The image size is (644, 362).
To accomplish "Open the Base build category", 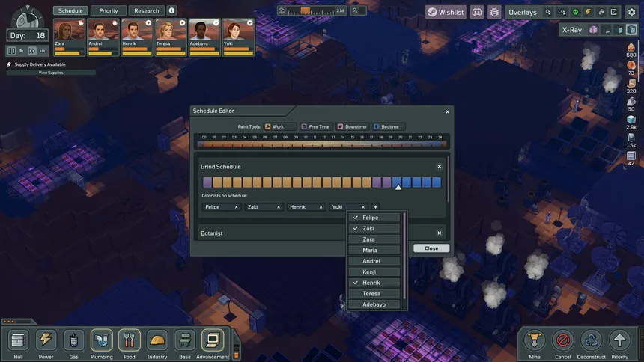I will pos(185,340).
